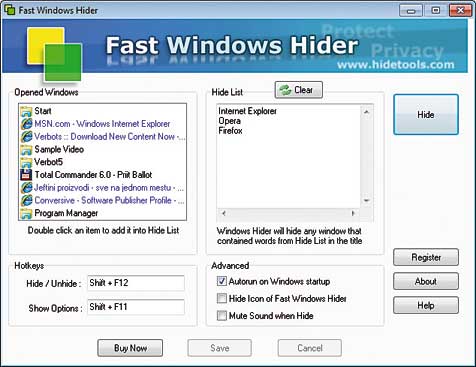Click Hide List scroll down arrow
Image resolution: width=476 pixels, height=367 pixels.
[x=367, y=201]
